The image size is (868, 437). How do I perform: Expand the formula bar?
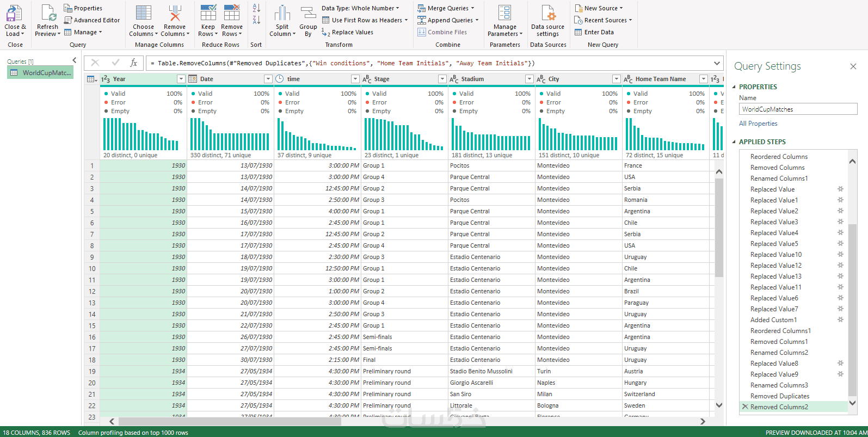pyautogui.click(x=717, y=63)
